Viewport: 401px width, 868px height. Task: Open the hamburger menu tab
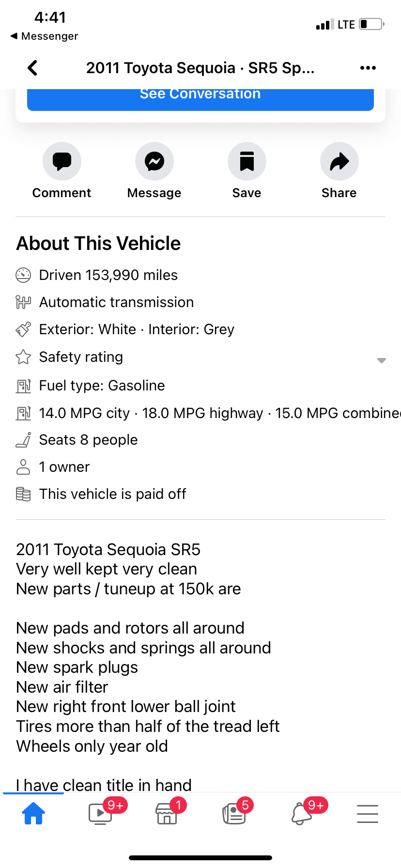[x=368, y=814]
